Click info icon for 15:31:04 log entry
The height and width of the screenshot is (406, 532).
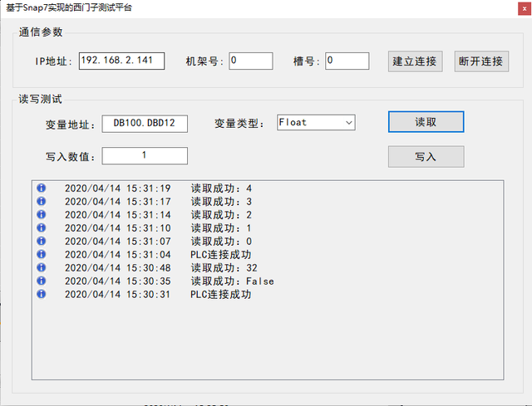point(41,254)
